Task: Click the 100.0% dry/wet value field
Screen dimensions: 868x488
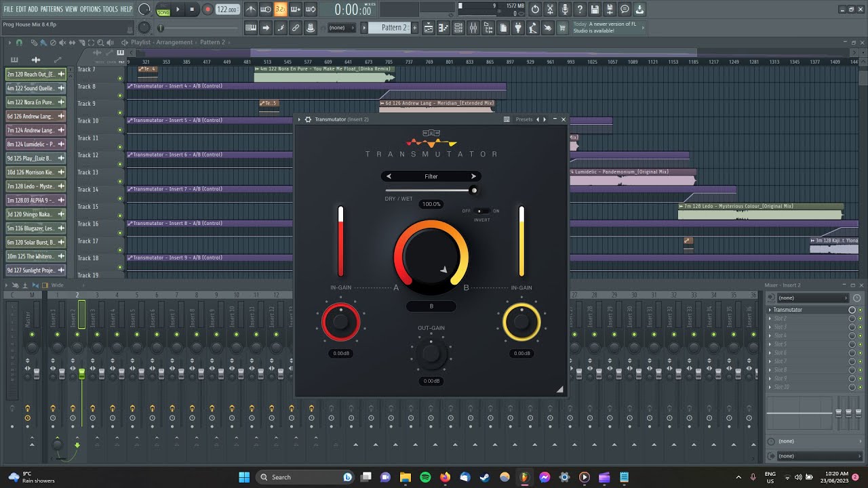Action: click(x=431, y=204)
